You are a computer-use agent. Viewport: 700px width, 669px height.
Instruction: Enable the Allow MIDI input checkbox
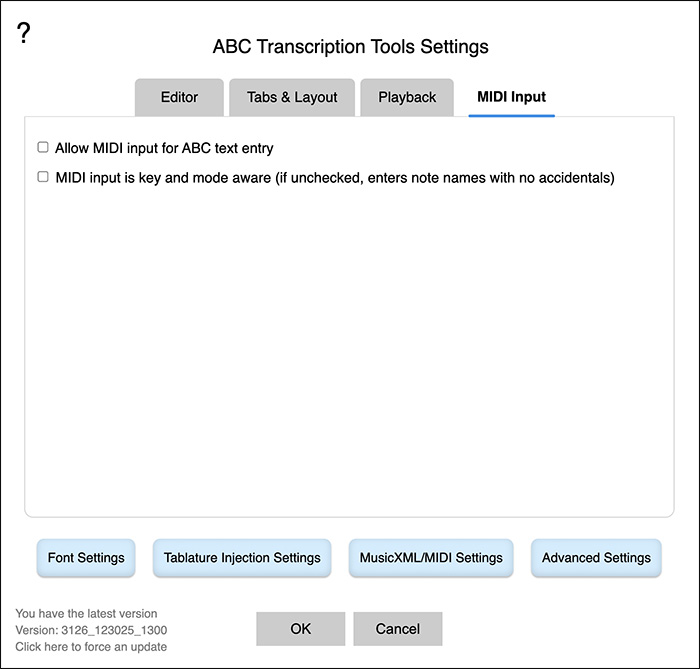(43, 147)
